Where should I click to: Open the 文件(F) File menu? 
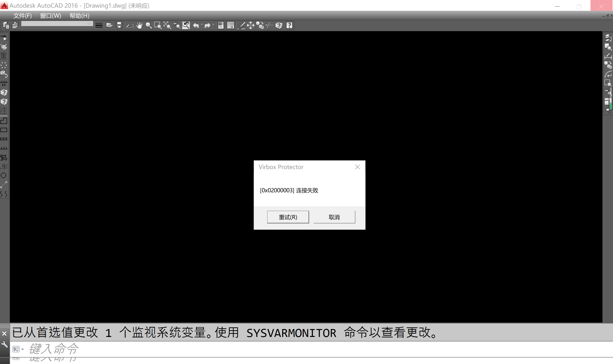(22, 16)
